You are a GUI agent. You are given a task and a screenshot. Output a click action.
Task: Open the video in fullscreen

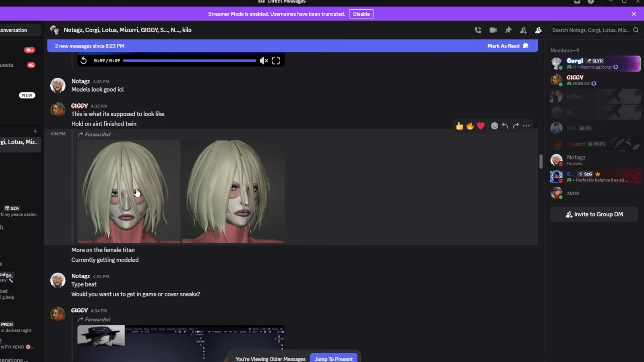(276, 61)
